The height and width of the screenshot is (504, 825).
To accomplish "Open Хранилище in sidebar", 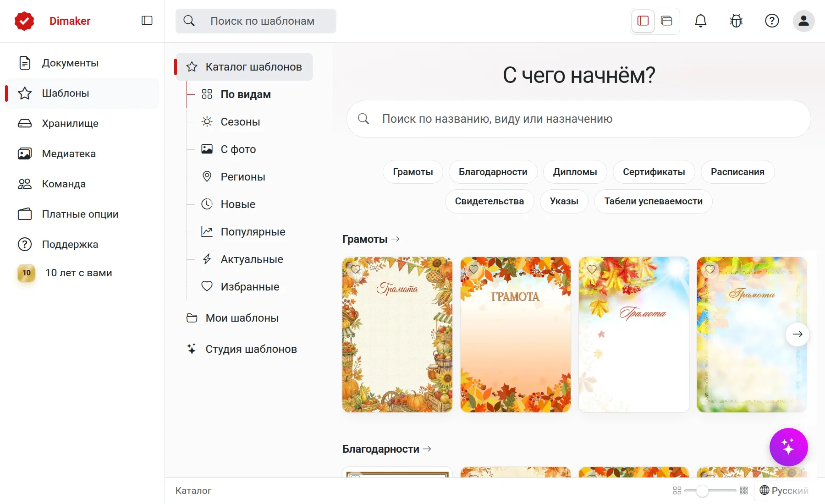I will [x=82, y=123].
